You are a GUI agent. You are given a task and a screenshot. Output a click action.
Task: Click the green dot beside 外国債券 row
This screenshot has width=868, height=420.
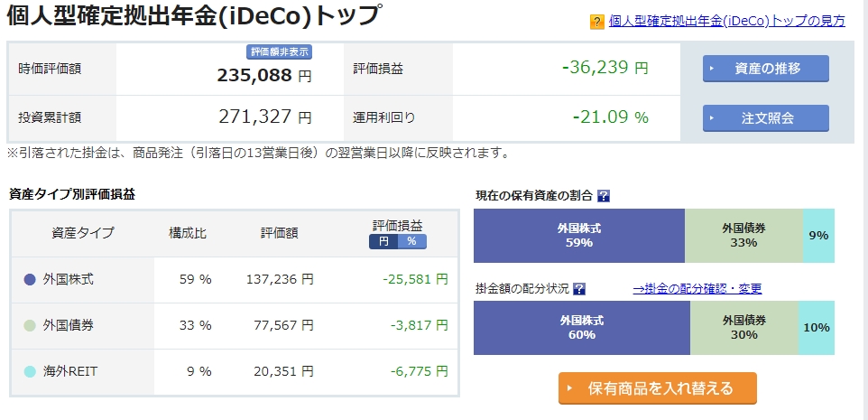pyautogui.click(x=29, y=325)
